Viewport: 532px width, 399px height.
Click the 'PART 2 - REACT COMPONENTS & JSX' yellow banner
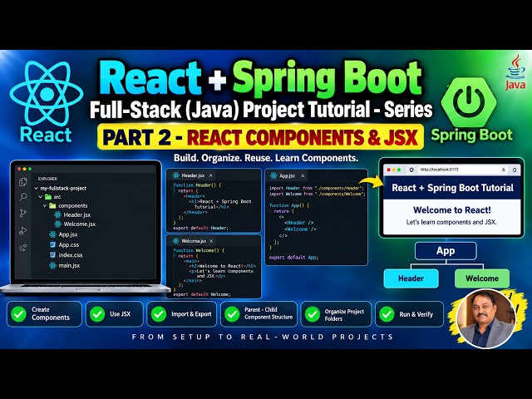[x=260, y=137]
